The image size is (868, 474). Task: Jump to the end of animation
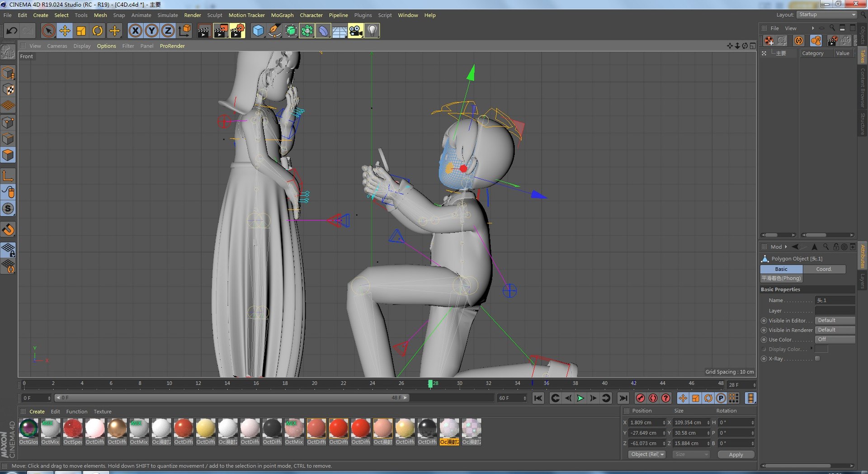pyautogui.click(x=623, y=398)
